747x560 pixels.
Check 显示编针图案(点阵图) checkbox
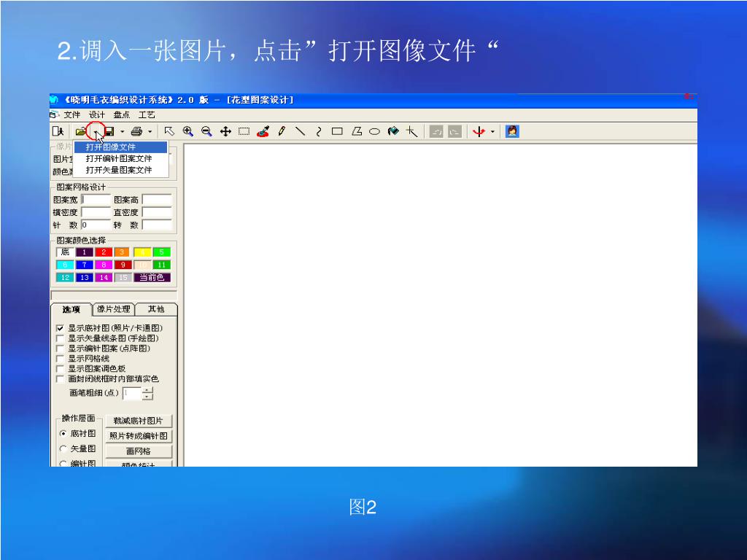(x=60, y=349)
